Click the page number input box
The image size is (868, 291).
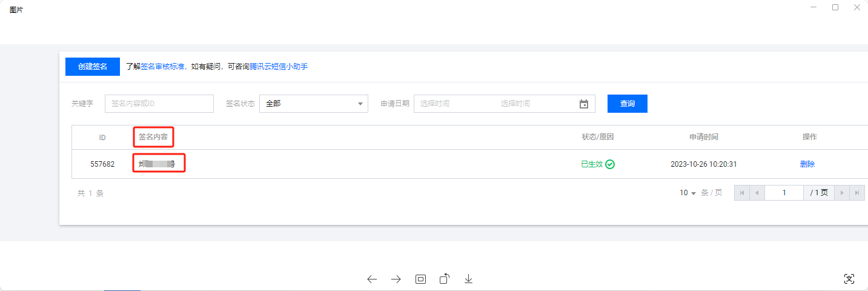[x=784, y=193]
